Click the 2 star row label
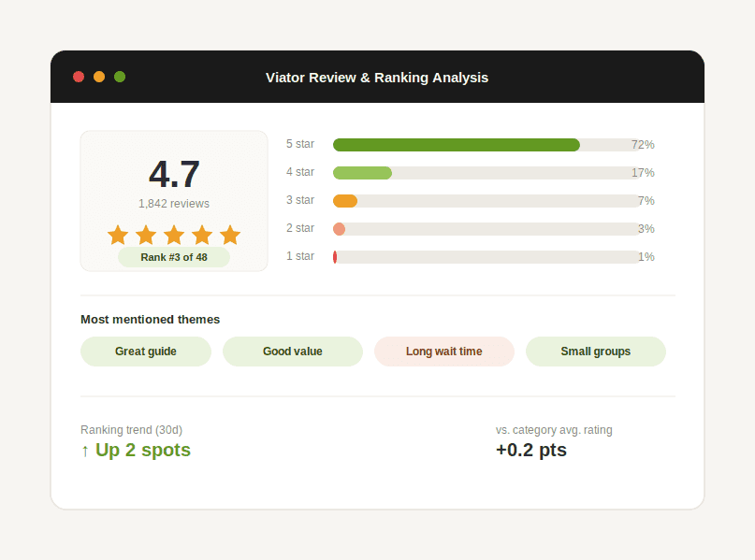755x560 pixels. [x=300, y=227]
